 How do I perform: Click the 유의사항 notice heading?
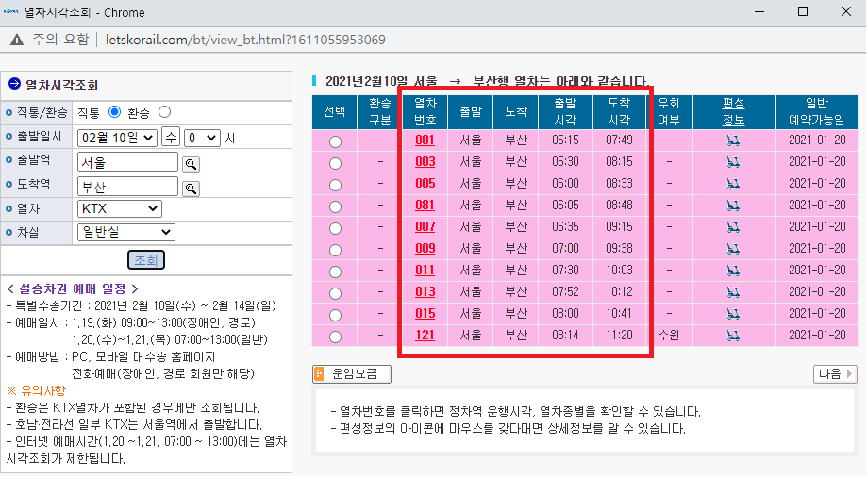37,390
